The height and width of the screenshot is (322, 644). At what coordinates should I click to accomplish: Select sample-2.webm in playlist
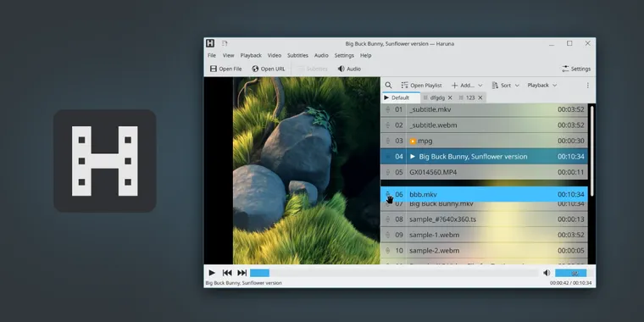click(484, 250)
